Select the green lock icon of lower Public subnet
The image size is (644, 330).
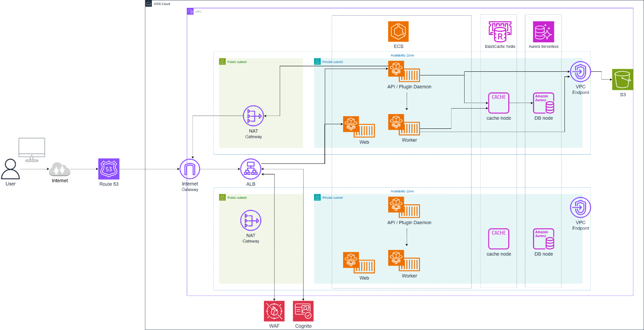pyautogui.click(x=222, y=197)
